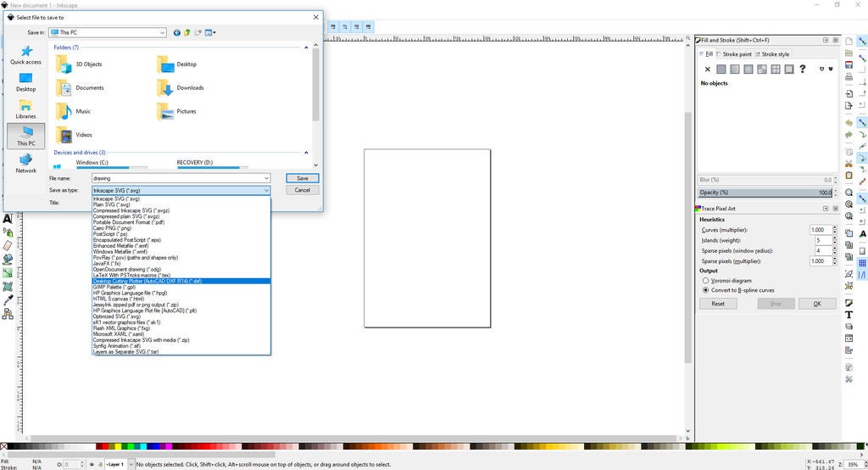Open Text and Font dialog icon
868x470 pixels.
click(x=849, y=314)
